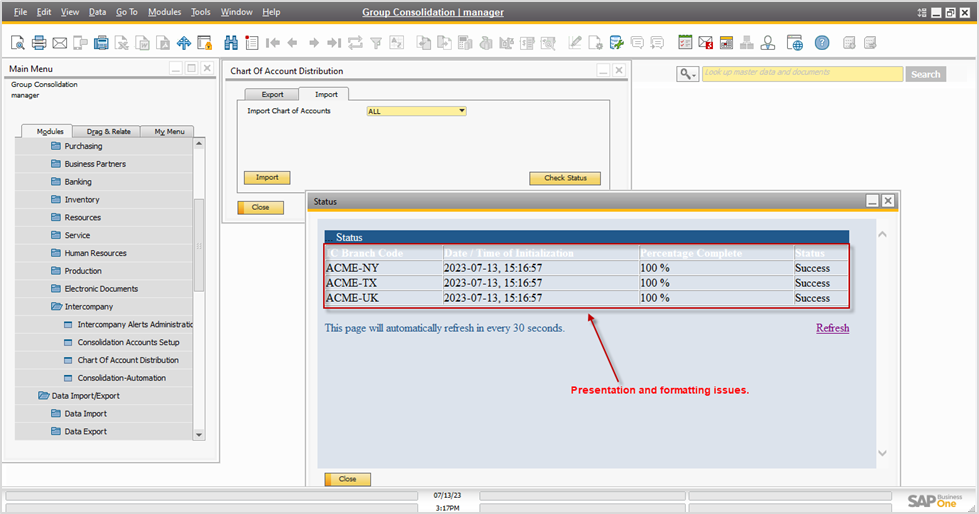Expand the Production module folder

57,271
